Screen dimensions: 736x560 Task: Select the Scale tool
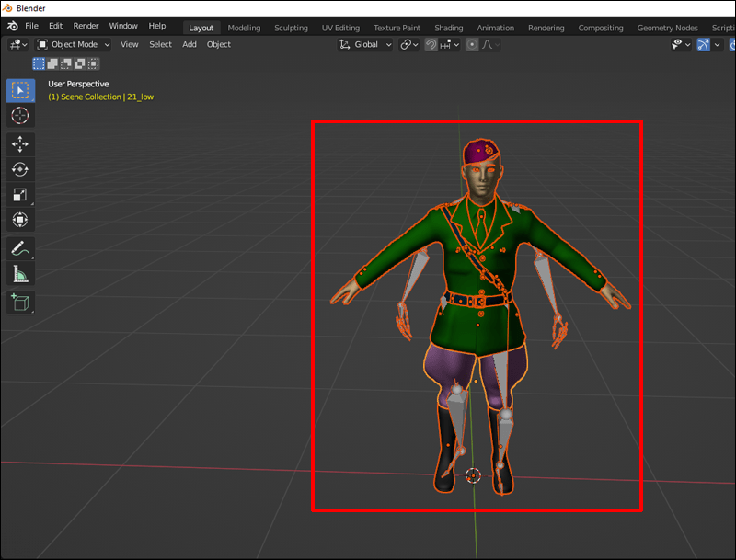pos(20,194)
